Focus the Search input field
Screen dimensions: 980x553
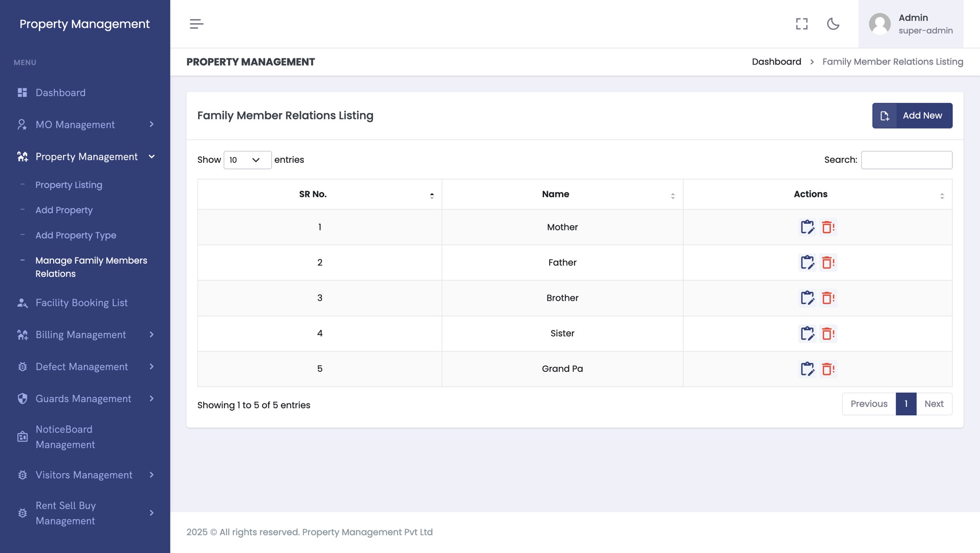pyautogui.click(x=906, y=160)
